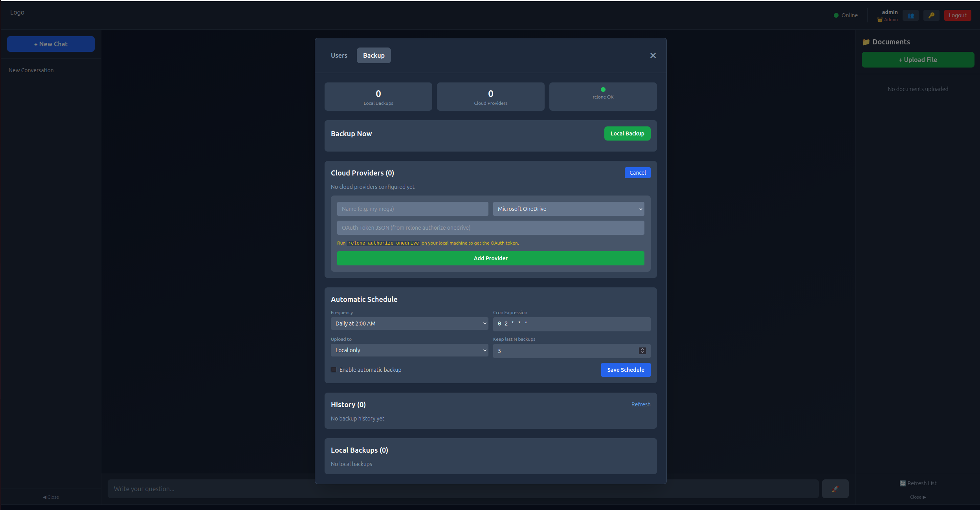
Task: Click the 'No local backups' text
Action: (351, 464)
